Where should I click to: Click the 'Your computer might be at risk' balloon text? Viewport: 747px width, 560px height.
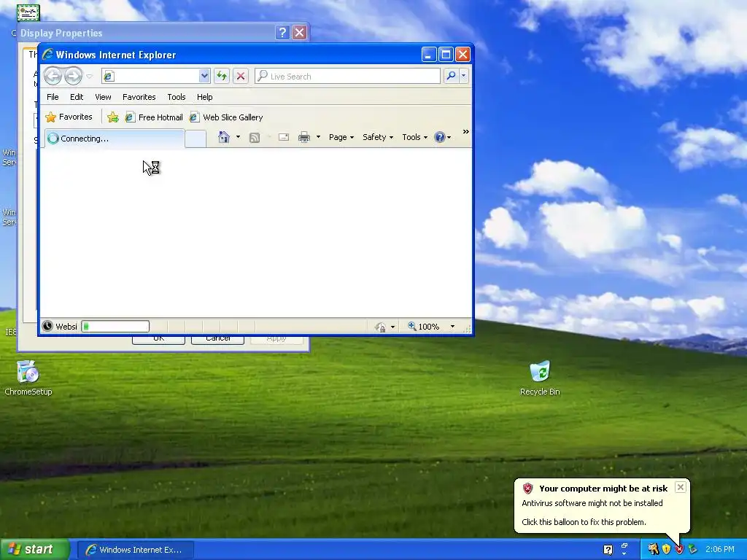(603, 488)
